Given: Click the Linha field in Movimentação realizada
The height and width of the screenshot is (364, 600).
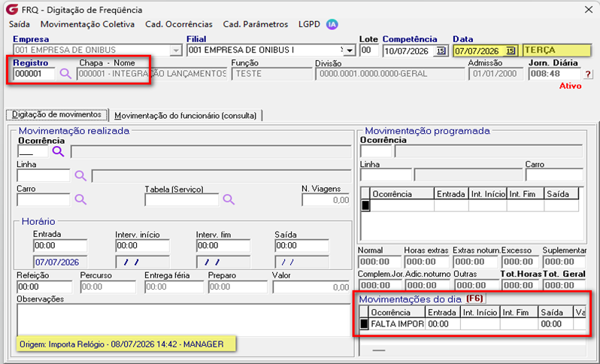Looking at the screenshot, I should click(x=44, y=176).
